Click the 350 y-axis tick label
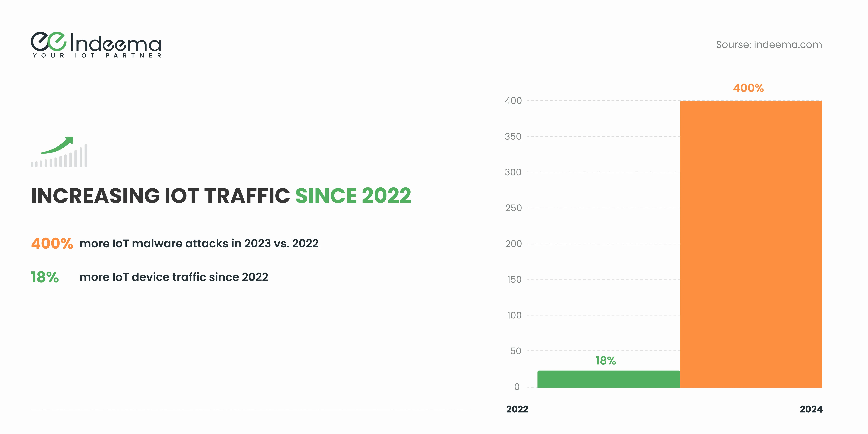The image size is (868, 434). point(513,137)
